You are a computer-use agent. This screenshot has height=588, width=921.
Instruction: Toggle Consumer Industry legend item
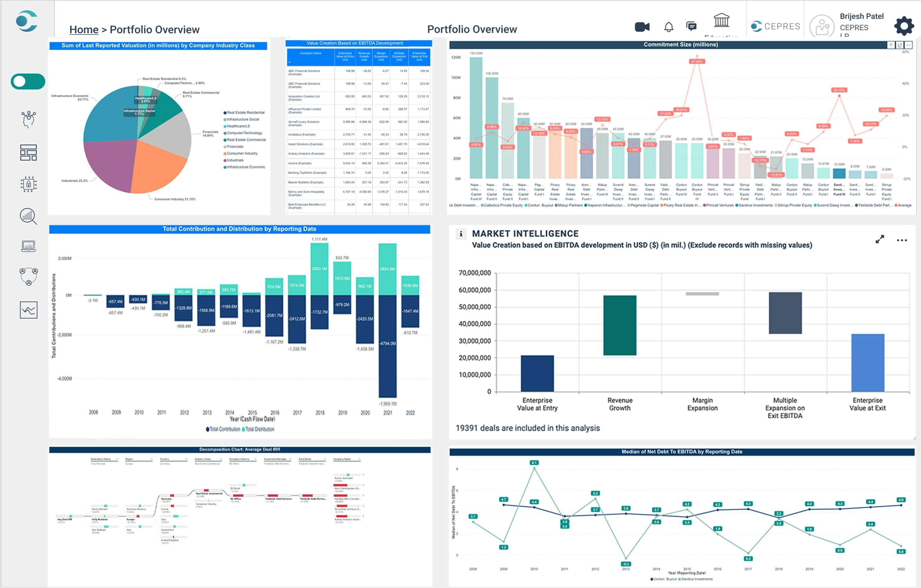(x=240, y=154)
